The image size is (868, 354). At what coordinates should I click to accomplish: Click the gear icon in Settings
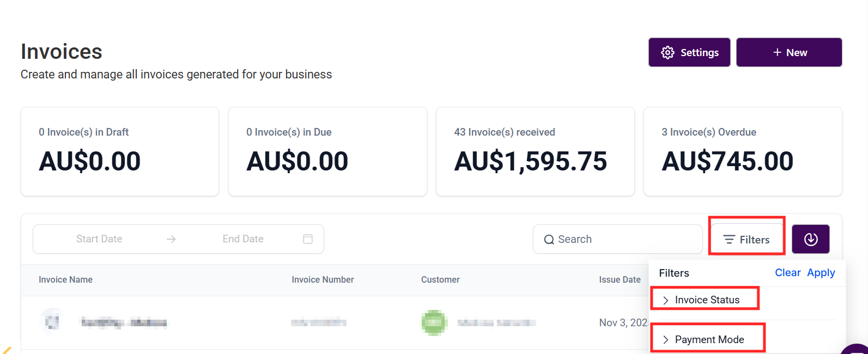pyautogui.click(x=667, y=52)
